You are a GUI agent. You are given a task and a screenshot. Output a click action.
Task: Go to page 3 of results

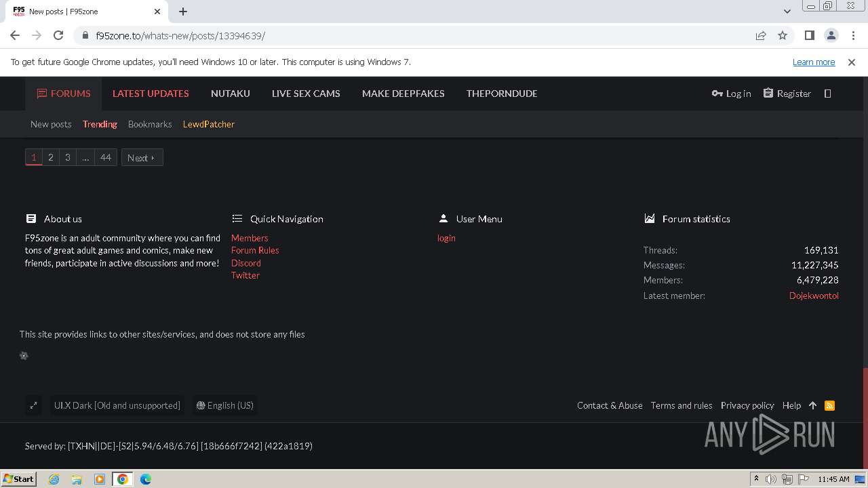click(x=67, y=157)
